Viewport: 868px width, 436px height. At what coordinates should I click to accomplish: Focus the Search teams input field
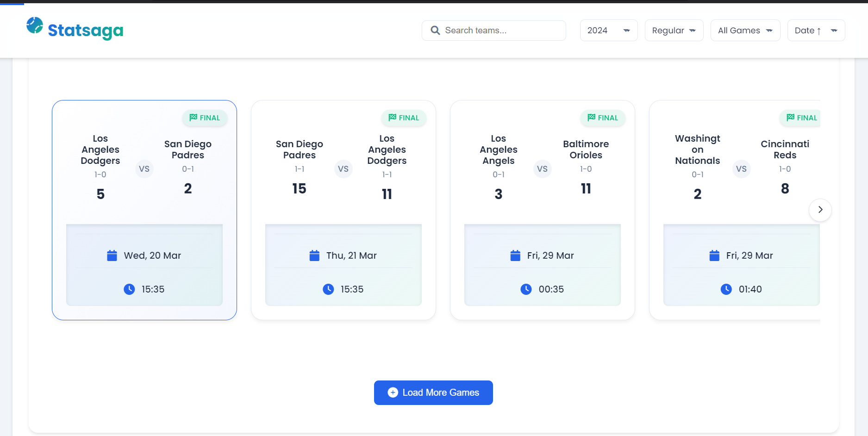(494, 31)
